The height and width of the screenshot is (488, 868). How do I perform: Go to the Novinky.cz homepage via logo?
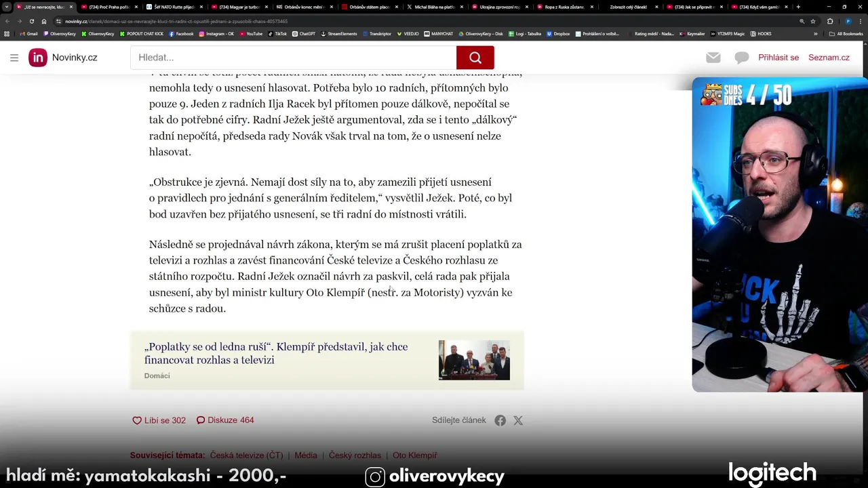coord(63,58)
